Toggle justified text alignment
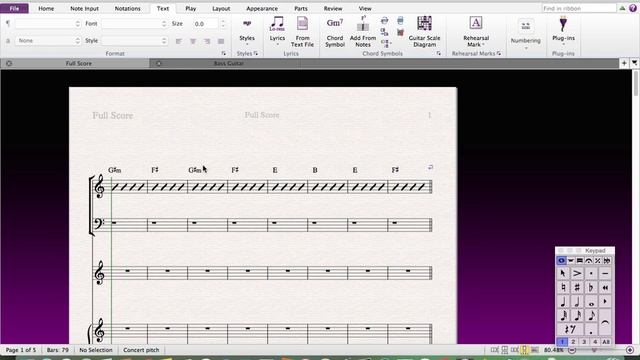Viewport: 640px width, 360px height. pos(221,41)
